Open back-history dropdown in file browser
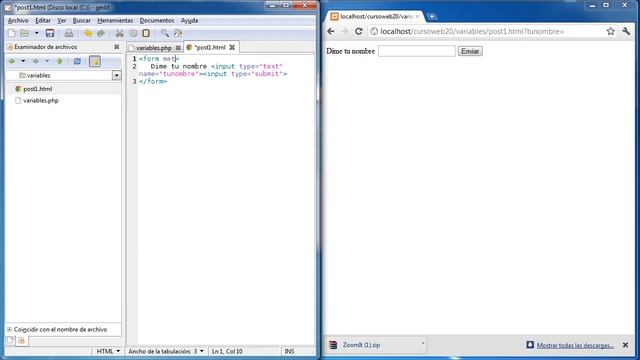The height and width of the screenshot is (360, 640). point(23,61)
